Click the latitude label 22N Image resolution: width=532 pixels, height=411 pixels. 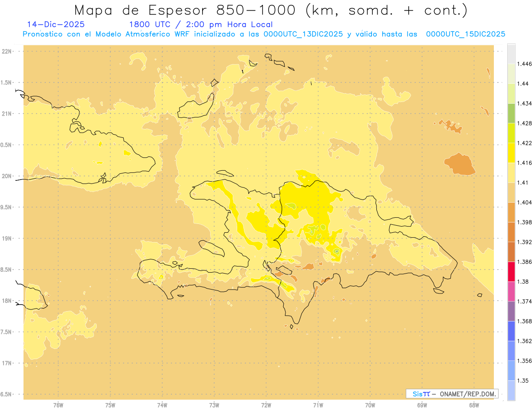point(7,51)
